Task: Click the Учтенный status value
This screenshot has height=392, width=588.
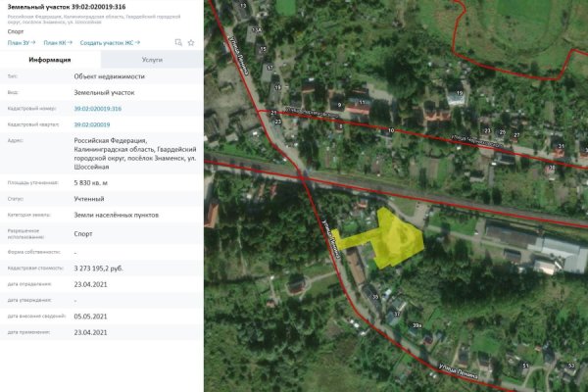Action: coord(89,198)
